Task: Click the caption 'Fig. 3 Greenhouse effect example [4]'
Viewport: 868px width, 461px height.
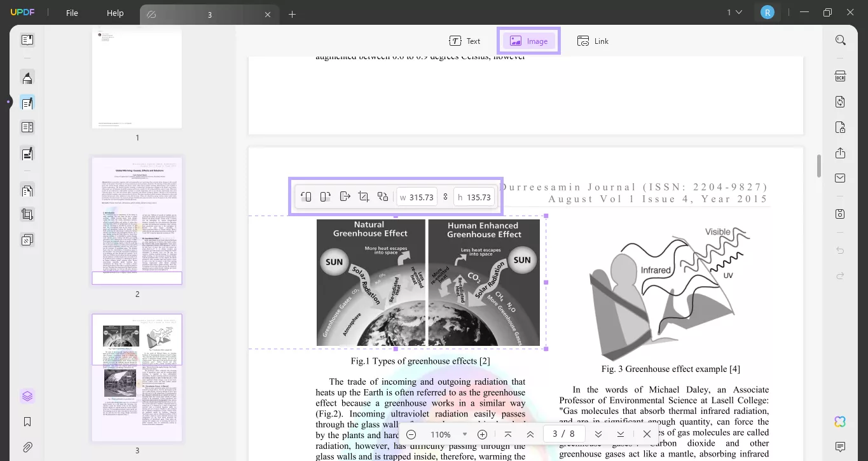Action: coord(670,369)
